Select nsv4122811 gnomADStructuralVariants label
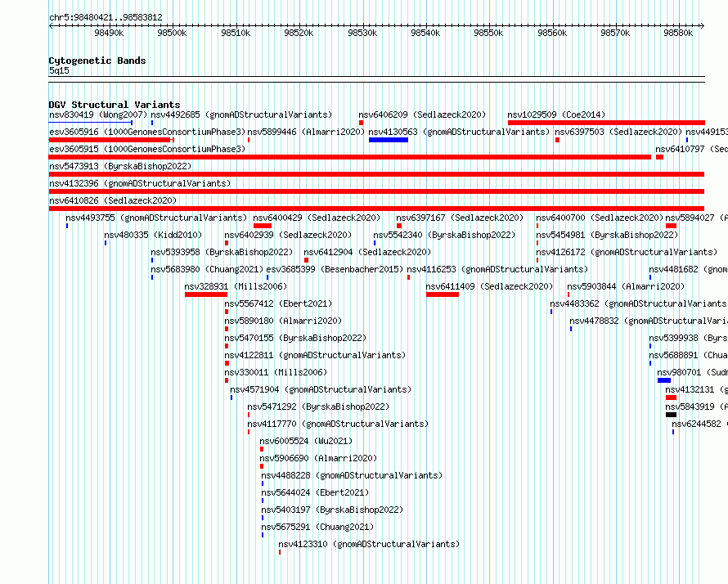 315,355
